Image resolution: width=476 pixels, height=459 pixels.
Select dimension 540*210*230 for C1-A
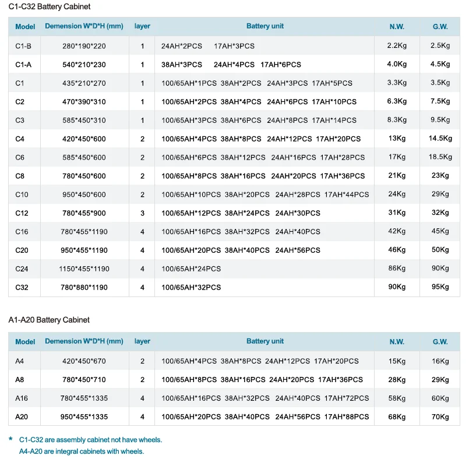84,65
